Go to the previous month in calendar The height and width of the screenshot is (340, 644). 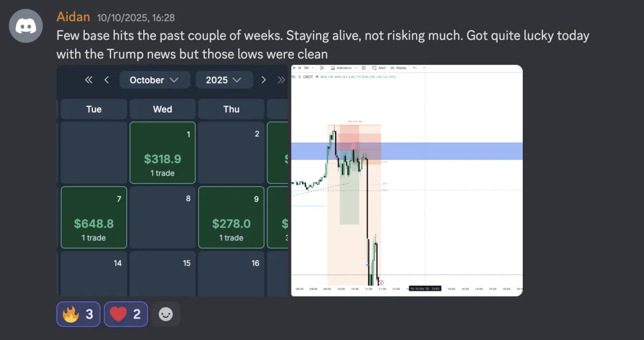[x=106, y=80]
